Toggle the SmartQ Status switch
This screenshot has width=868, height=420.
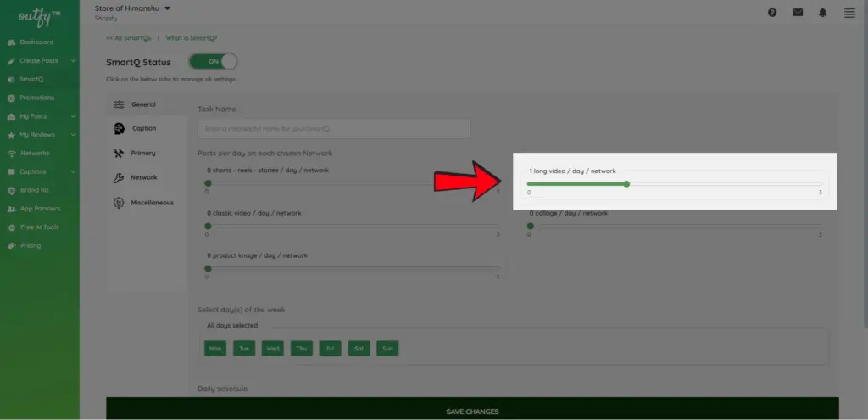click(213, 62)
